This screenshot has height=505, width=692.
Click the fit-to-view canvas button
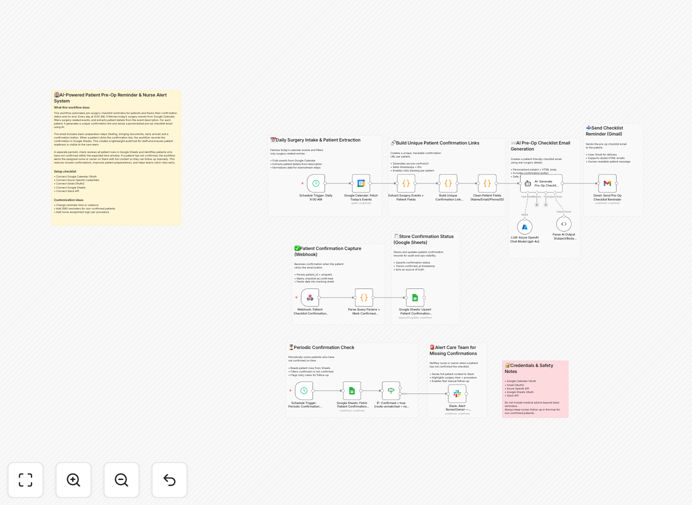click(x=26, y=480)
